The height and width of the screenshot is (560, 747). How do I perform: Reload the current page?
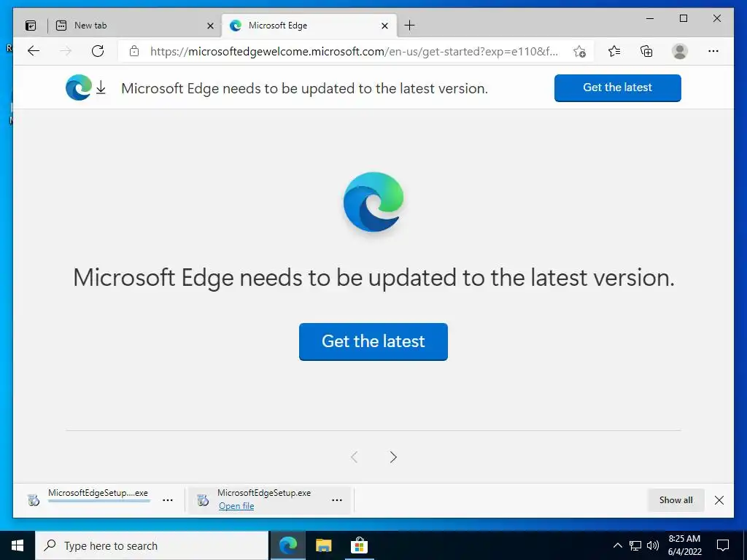tap(98, 51)
